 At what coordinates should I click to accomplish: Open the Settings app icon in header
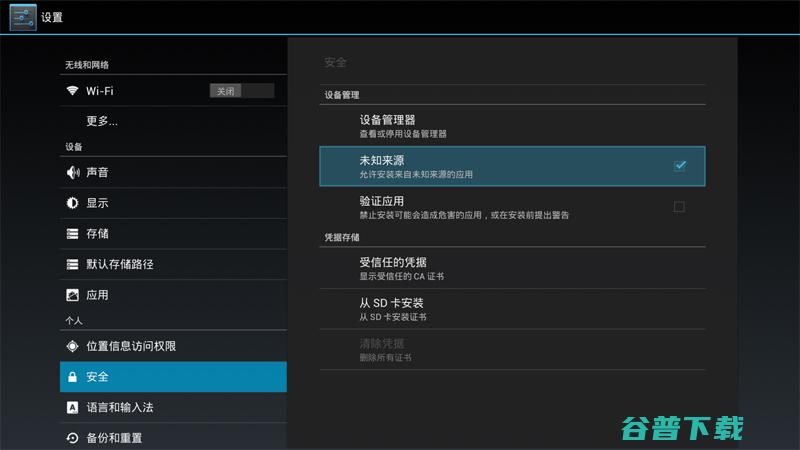point(23,17)
